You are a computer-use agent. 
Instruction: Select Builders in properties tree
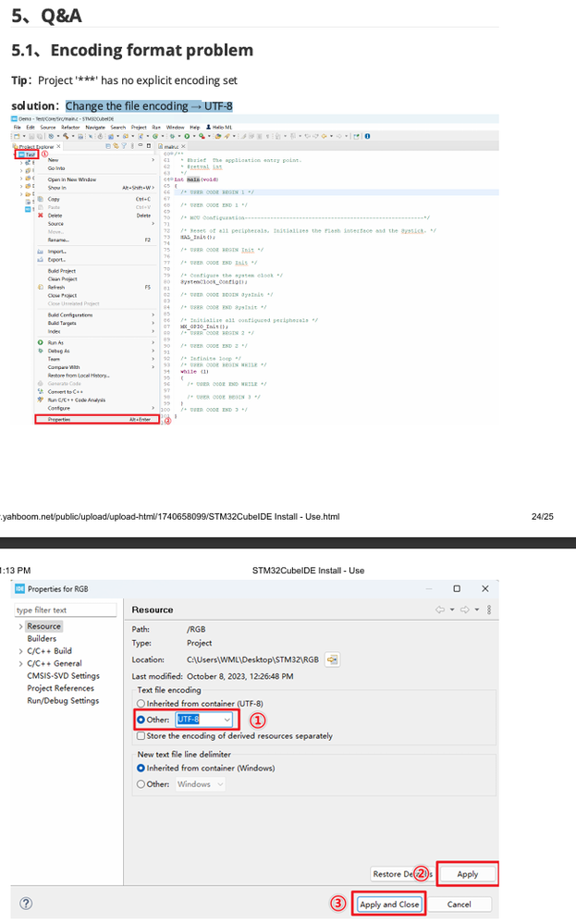coord(42,639)
